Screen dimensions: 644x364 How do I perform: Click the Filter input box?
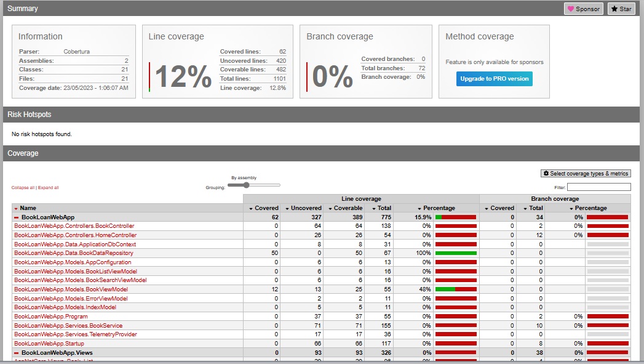tap(600, 187)
